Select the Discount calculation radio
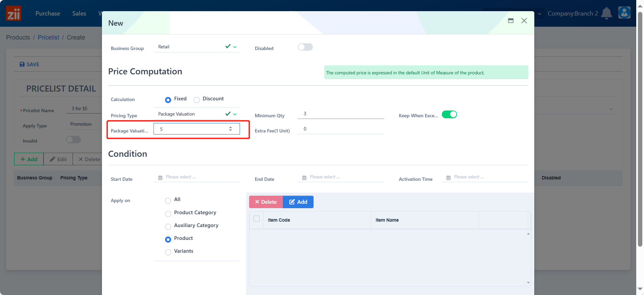Screen dimensions: 644x295 click(197, 100)
